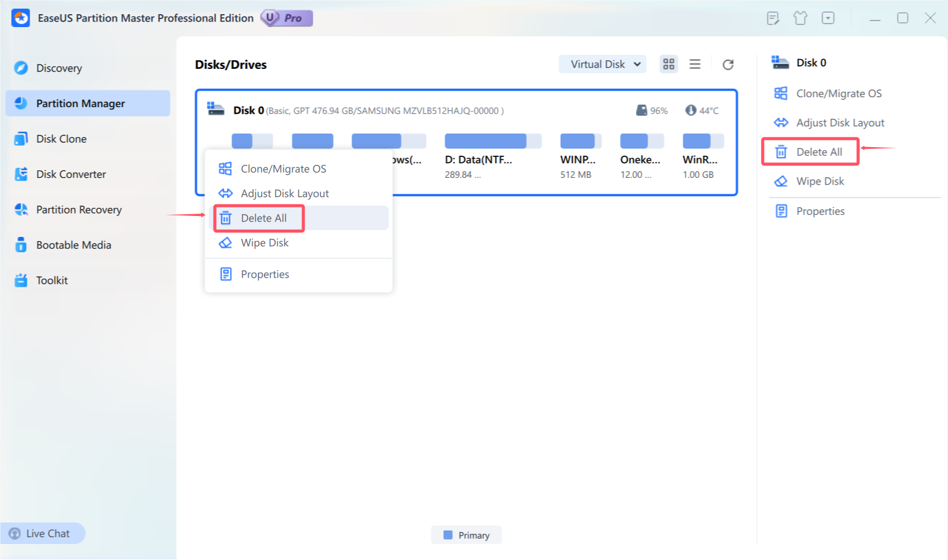Refresh the Disks/Drives list
948x560 pixels.
click(x=728, y=65)
